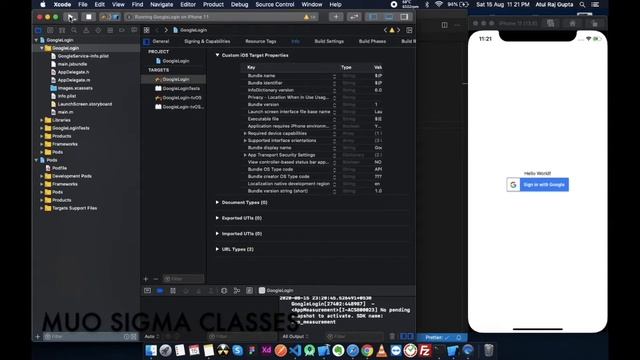
Task: Expand the Imported UTIs (0) section
Action: 217,233
